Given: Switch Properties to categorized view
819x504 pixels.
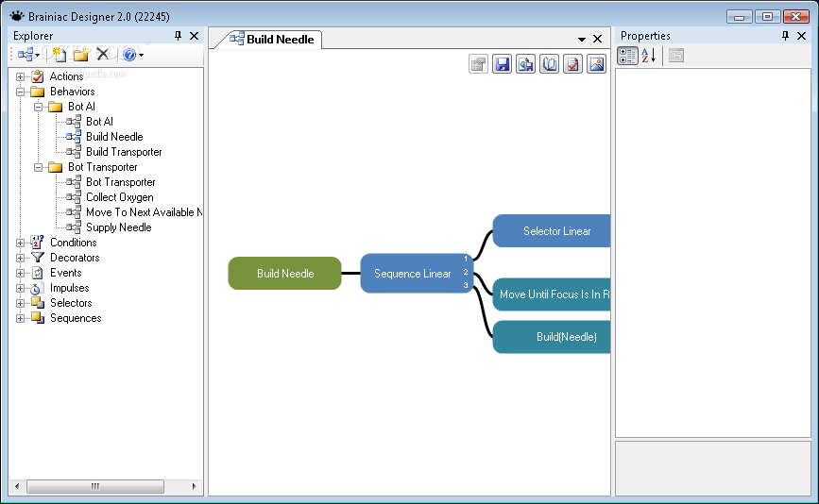Looking at the screenshot, I should pos(627,56).
